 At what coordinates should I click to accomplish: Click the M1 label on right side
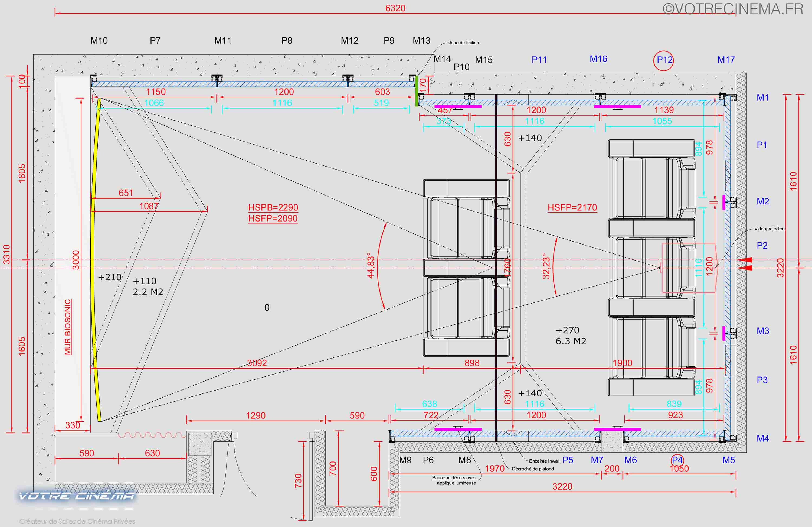[762, 97]
